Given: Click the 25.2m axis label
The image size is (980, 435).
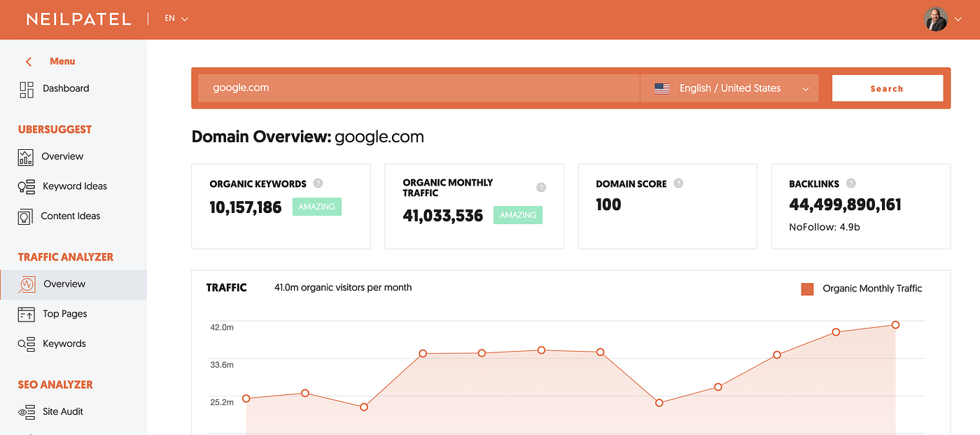Looking at the screenshot, I should (221, 402).
